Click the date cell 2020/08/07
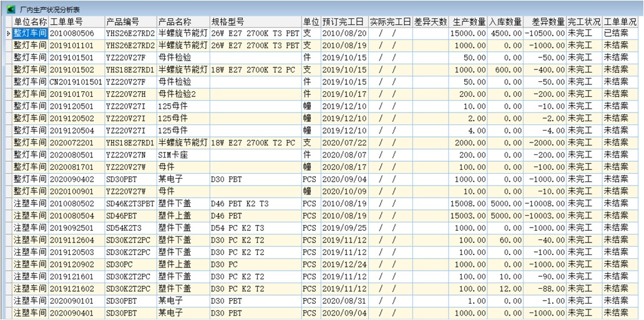This screenshot has height=320, width=644. 343,155
